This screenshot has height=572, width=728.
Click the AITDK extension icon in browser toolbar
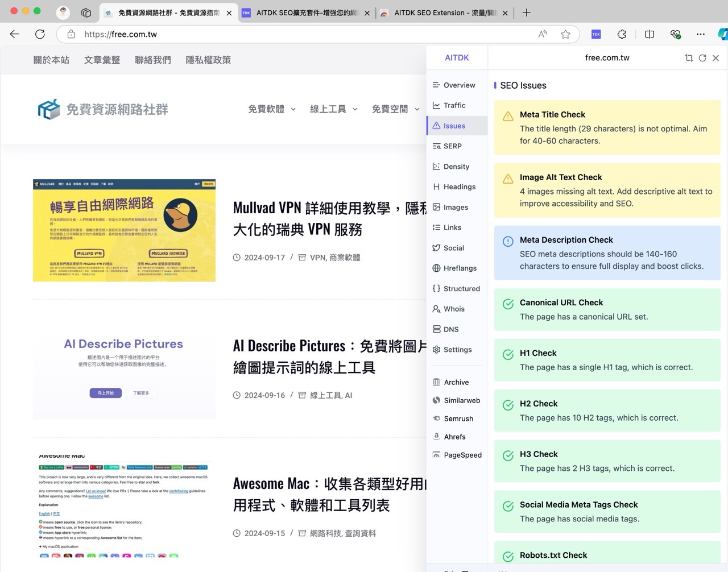596,34
